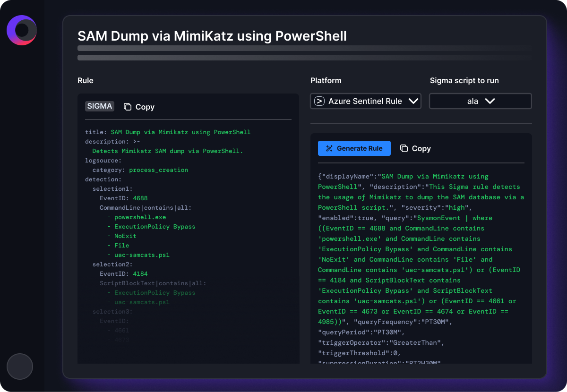The image size is (567, 392).
Task: Expand the chevron on Azure Sentinel Rule
Action: pyautogui.click(x=413, y=101)
